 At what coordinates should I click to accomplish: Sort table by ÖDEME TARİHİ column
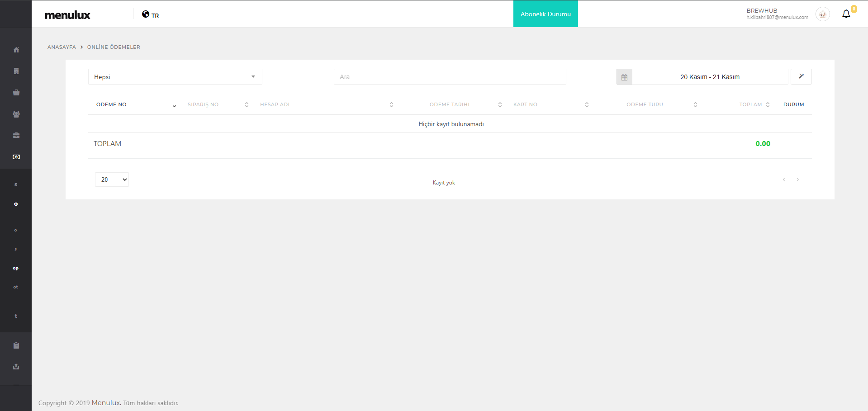point(449,104)
